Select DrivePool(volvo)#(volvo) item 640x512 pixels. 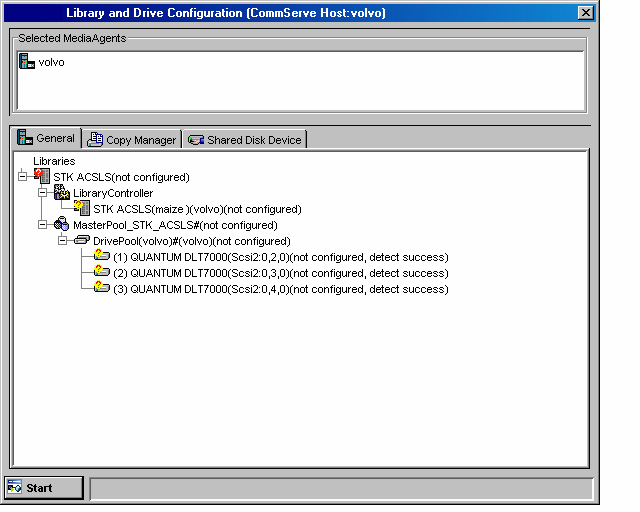(191, 241)
